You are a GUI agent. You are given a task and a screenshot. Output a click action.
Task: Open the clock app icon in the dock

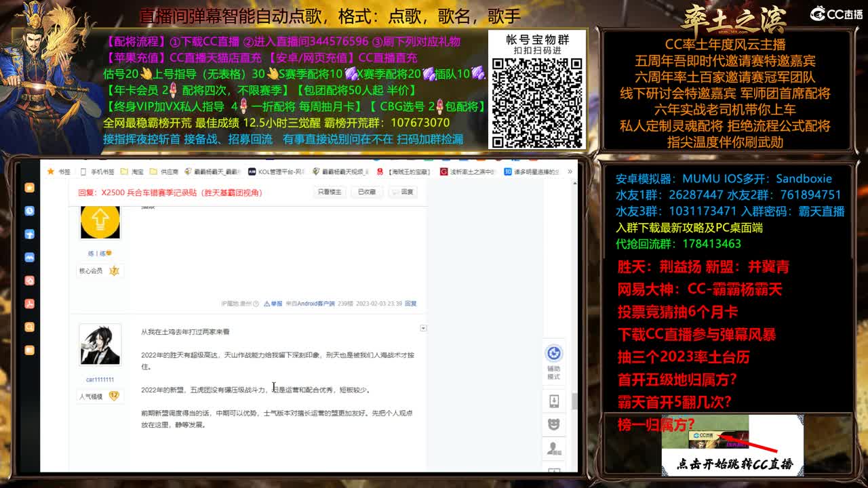click(29, 209)
